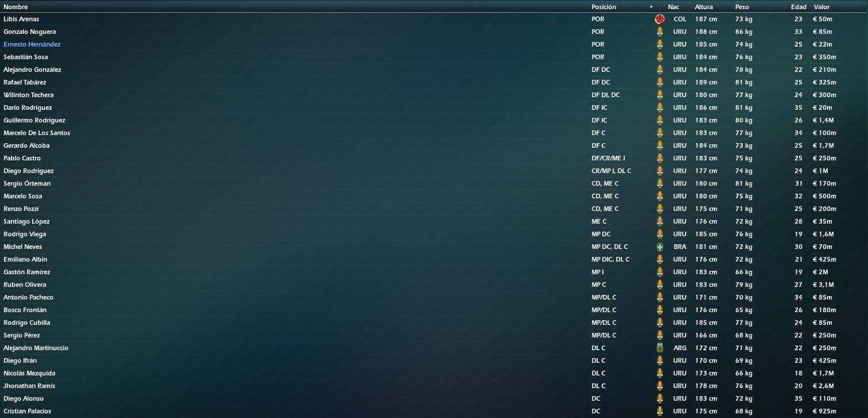Click position DF/CR/ME I in Pablo Castro's row
Screen dimensions: 868x418
pos(608,158)
